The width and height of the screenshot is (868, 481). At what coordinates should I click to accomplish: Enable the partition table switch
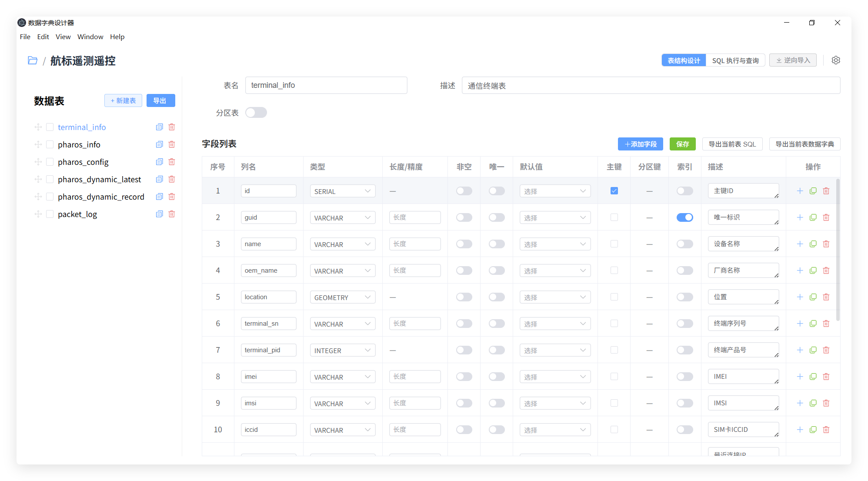256,113
